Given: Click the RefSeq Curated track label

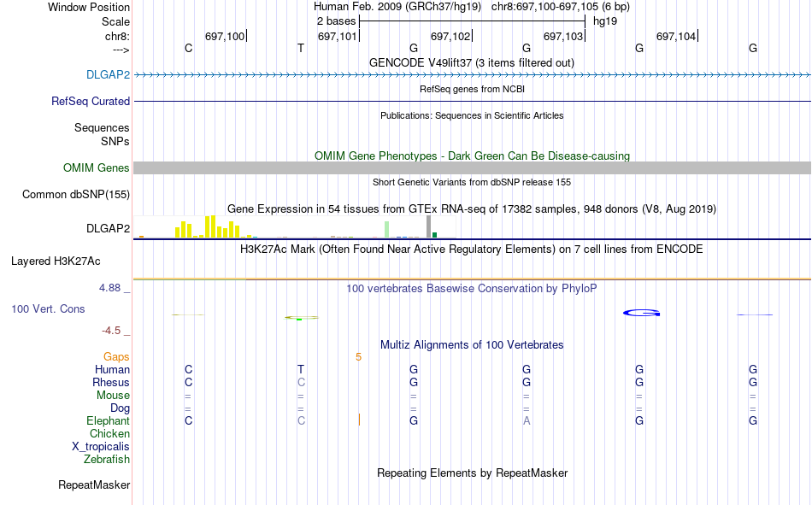Looking at the screenshot, I should (x=90, y=101).
